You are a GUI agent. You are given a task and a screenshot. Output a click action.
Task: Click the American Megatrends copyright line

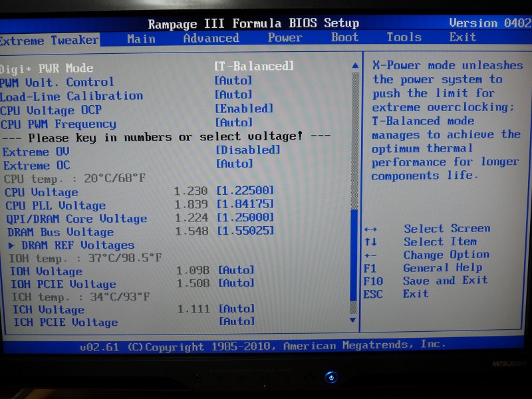263,346
